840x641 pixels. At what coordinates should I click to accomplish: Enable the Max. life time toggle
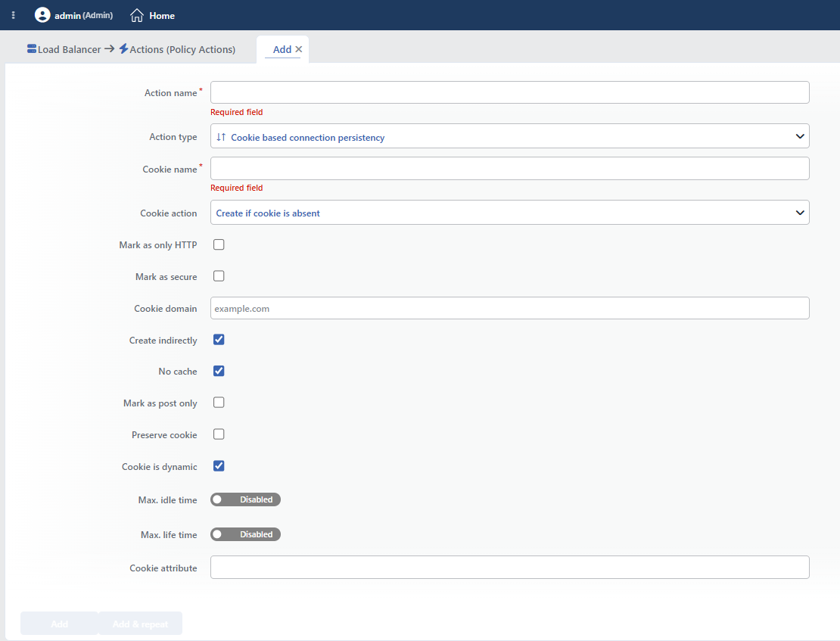(245, 534)
